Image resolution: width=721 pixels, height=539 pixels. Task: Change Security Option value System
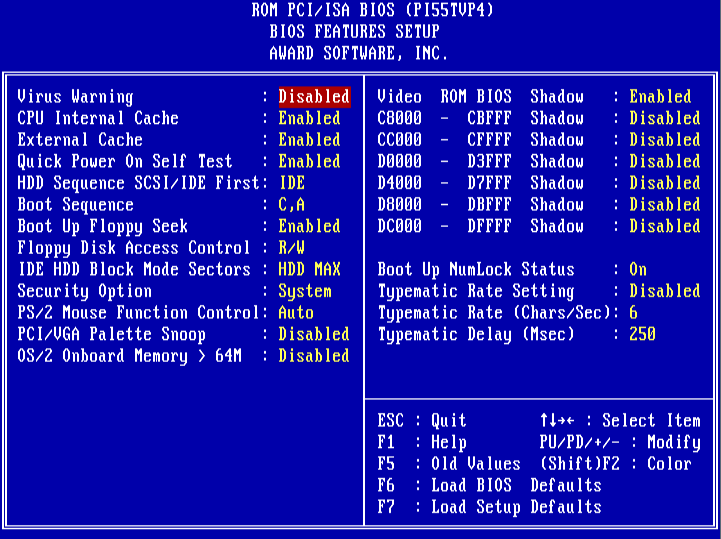(x=305, y=292)
